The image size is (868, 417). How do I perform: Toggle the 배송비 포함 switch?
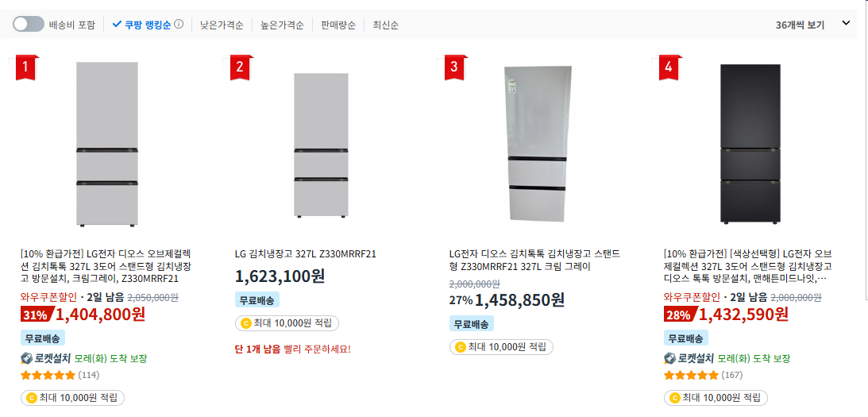29,24
